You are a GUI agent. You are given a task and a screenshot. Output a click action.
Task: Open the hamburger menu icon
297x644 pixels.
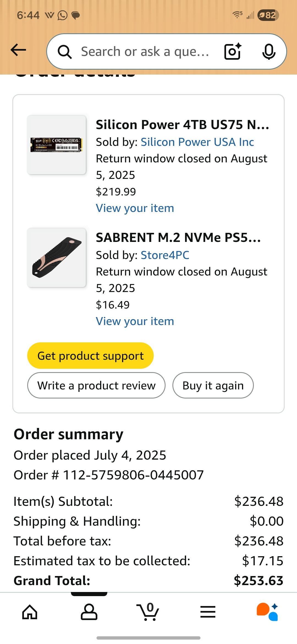click(208, 612)
